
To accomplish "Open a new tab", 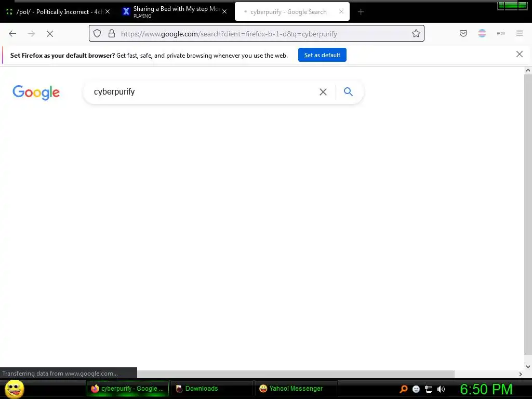I will (x=361, y=12).
